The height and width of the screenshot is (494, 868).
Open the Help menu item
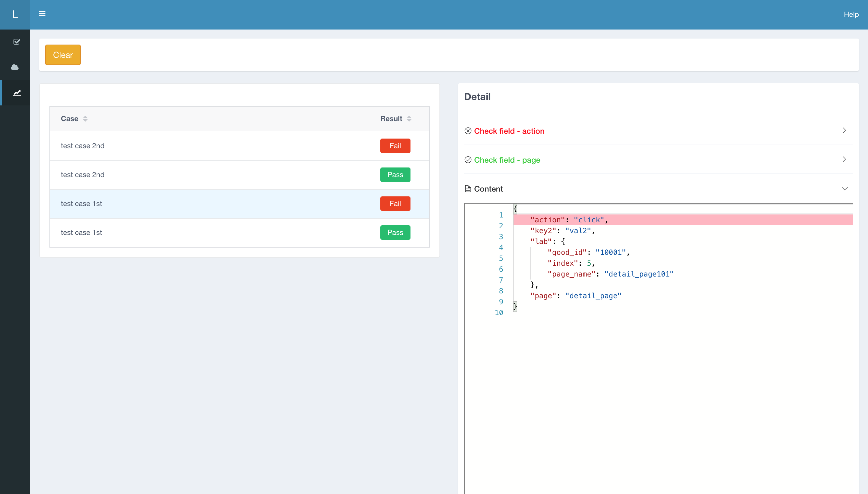pos(851,14)
